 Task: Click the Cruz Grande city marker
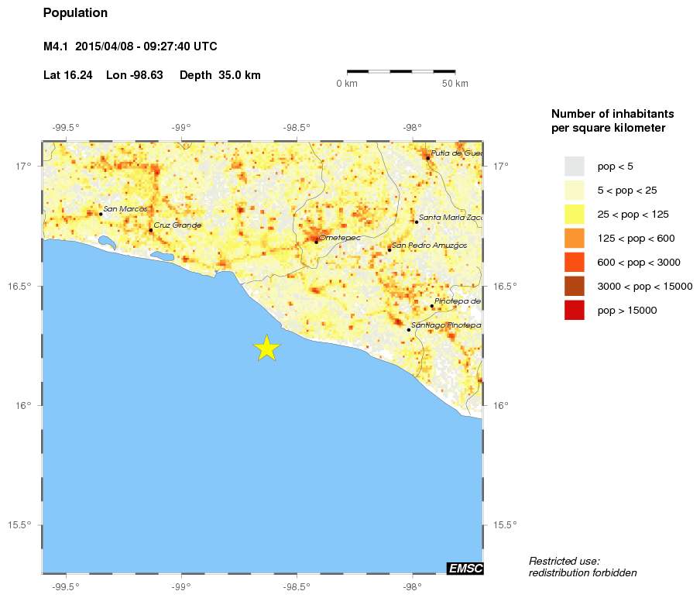151,230
